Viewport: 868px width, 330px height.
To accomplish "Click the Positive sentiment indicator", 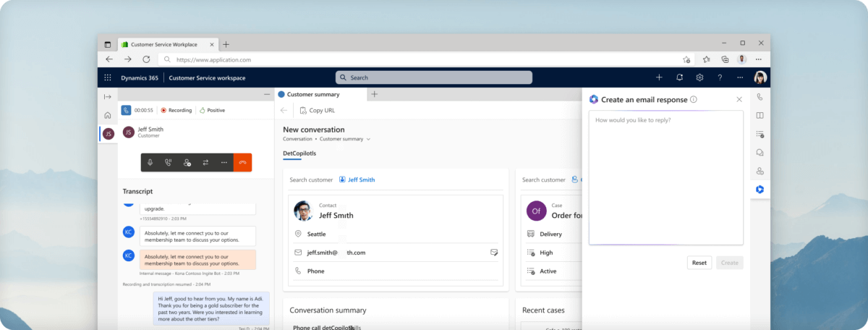I will click(x=211, y=110).
